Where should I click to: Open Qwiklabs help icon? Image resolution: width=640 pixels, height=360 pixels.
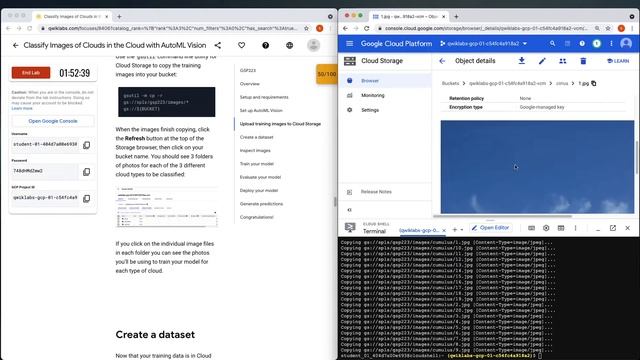pyautogui.click(x=266, y=45)
